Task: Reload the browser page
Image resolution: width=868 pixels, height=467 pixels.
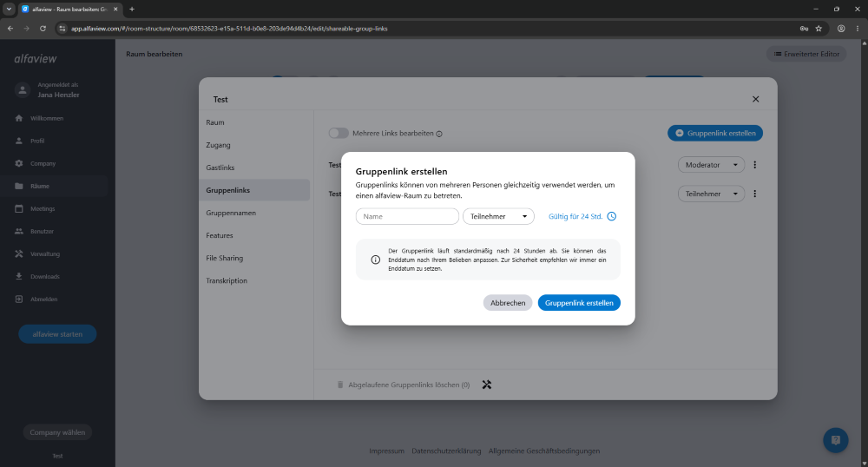Action: click(x=43, y=29)
